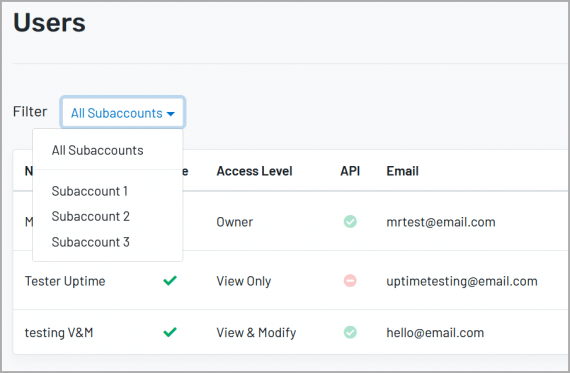The image size is (570, 373).
Task: Choose Subaccount 2 in the filter menu
Action: (91, 216)
